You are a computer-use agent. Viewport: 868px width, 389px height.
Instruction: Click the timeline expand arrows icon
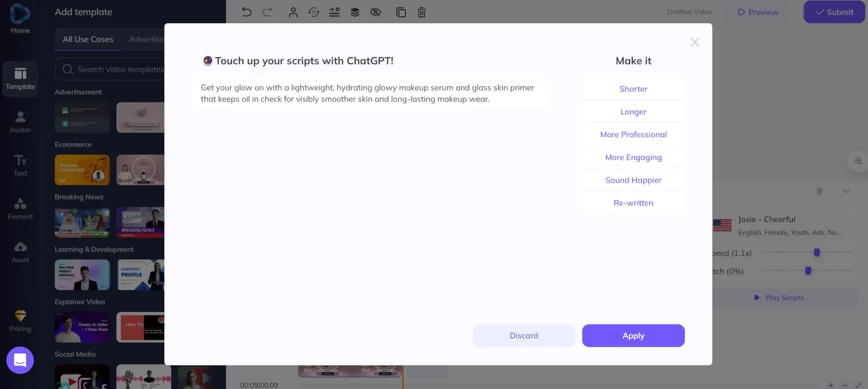(x=858, y=385)
